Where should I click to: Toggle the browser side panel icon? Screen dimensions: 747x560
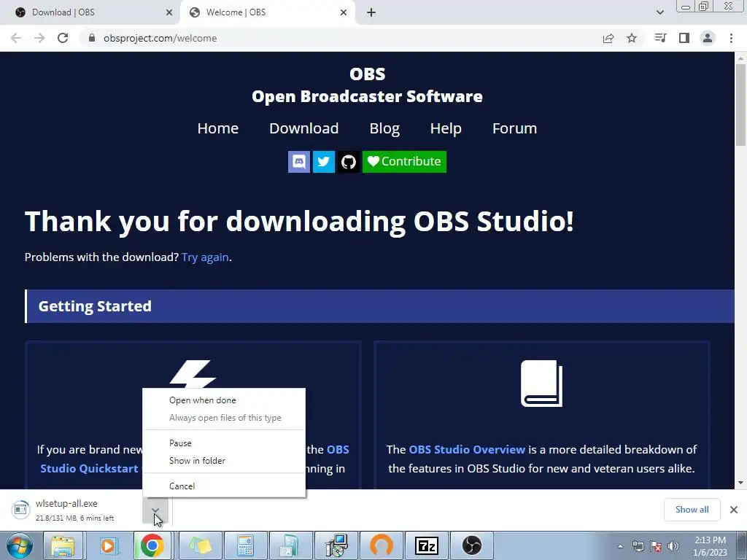(684, 38)
